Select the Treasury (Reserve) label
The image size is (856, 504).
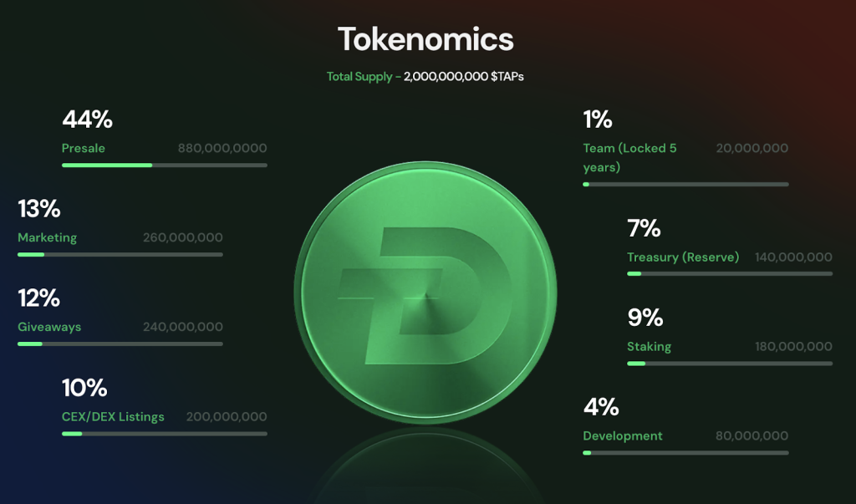683,257
